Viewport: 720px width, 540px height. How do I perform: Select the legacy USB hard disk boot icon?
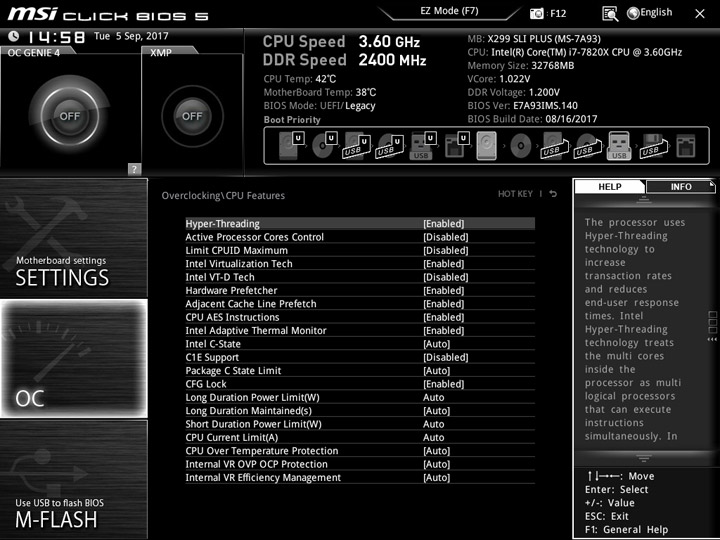[x=555, y=146]
